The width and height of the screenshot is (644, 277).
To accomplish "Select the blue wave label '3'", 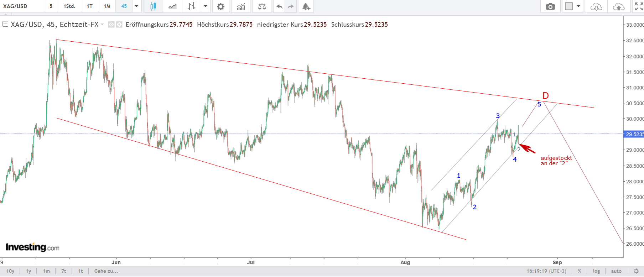I will (x=498, y=116).
